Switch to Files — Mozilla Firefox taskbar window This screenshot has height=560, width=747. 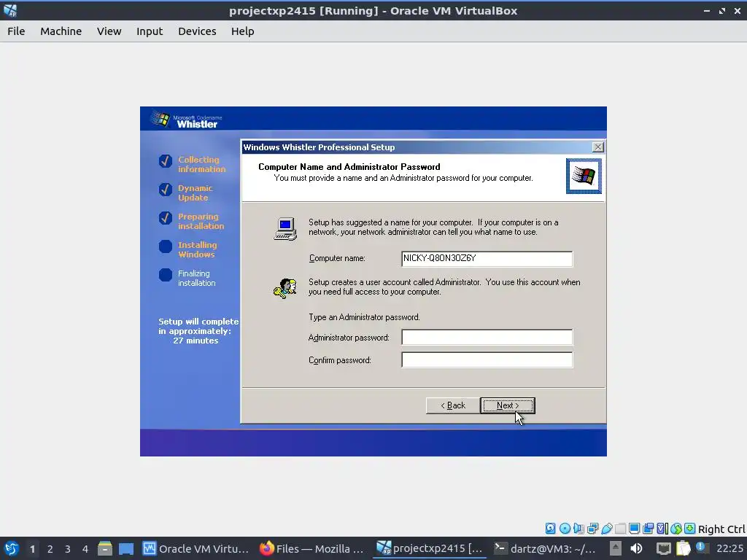pyautogui.click(x=311, y=548)
